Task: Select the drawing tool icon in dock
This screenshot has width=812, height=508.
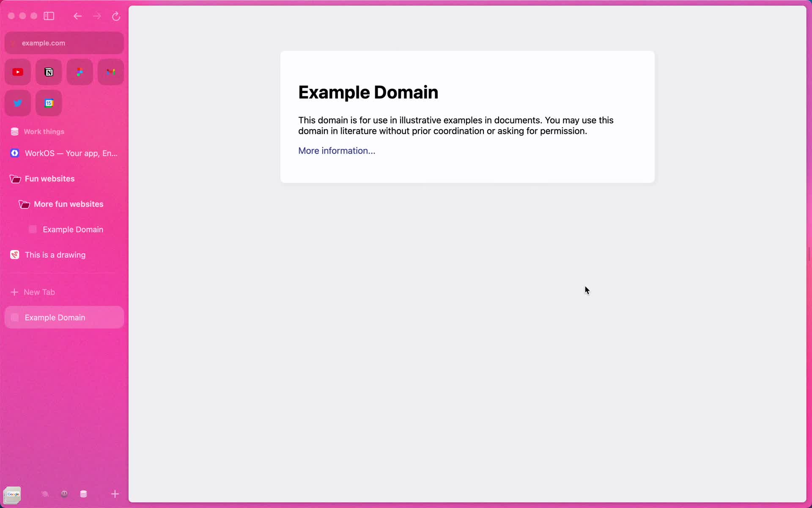Action: [x=45, y=494]
